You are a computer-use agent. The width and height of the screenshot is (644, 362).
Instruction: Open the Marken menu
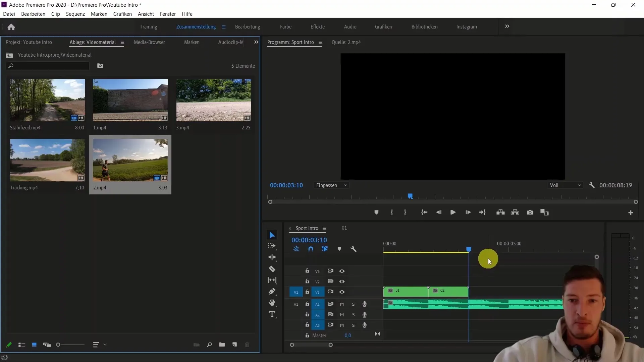(99, 14)
